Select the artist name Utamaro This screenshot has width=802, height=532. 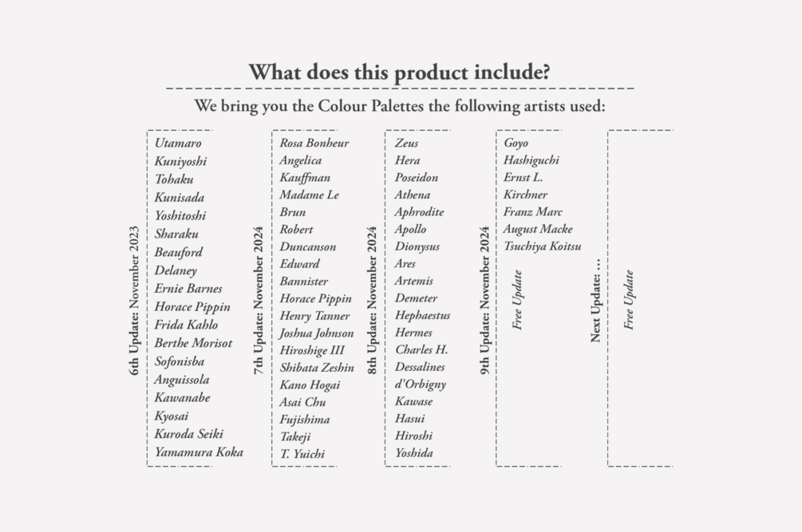[x=178, y=144]
